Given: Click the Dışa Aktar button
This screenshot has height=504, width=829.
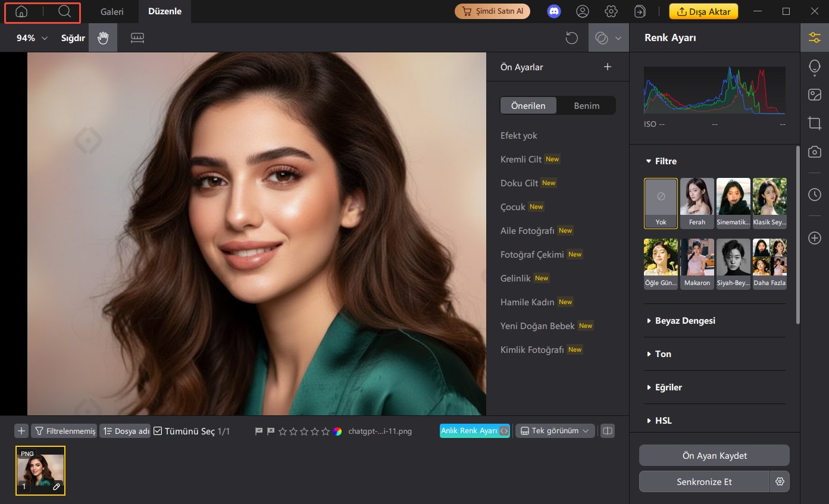Looking at the screenshot, I should (703, 11).
